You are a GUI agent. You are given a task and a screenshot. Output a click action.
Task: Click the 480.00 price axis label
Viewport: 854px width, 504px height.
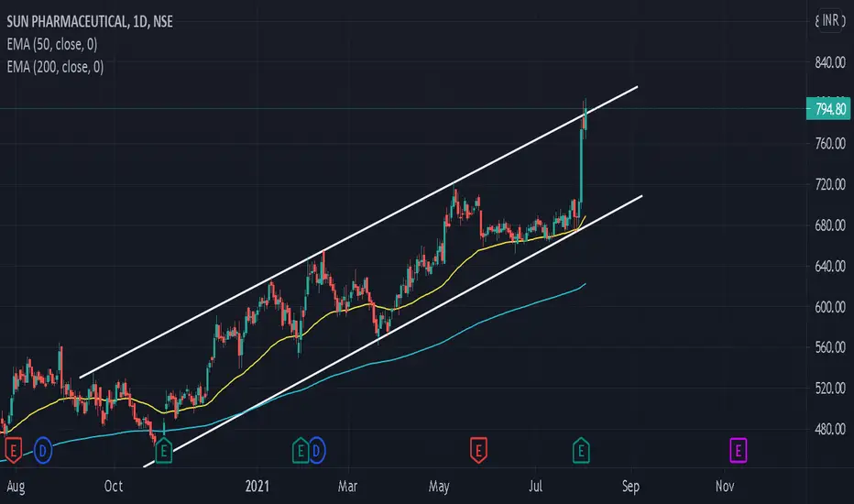point(830,429)
